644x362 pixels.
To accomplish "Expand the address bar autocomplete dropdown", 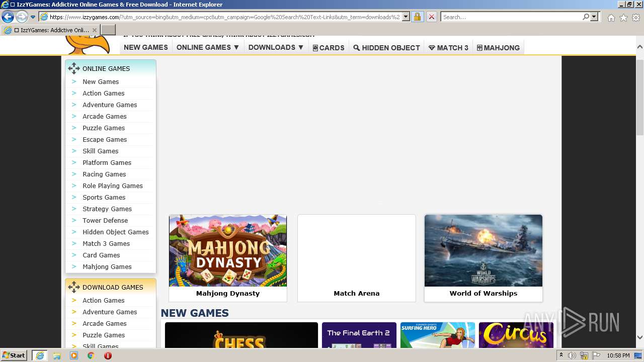I will click(406, 17).
